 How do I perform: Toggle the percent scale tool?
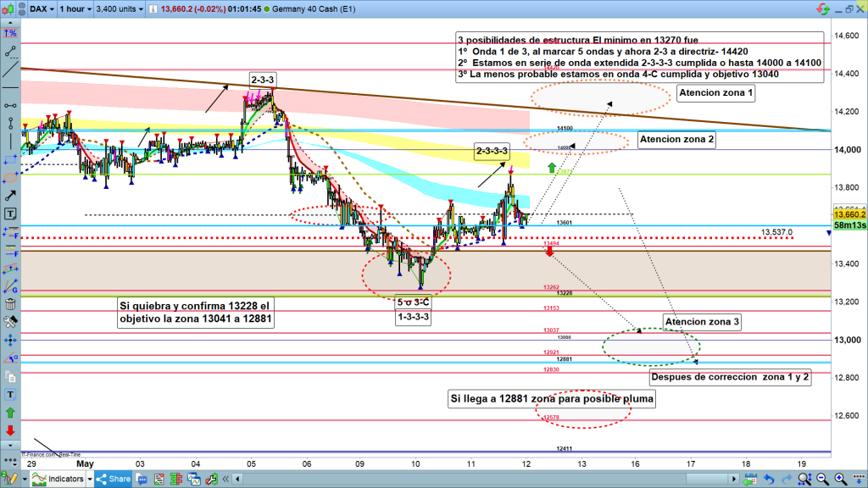10,33
